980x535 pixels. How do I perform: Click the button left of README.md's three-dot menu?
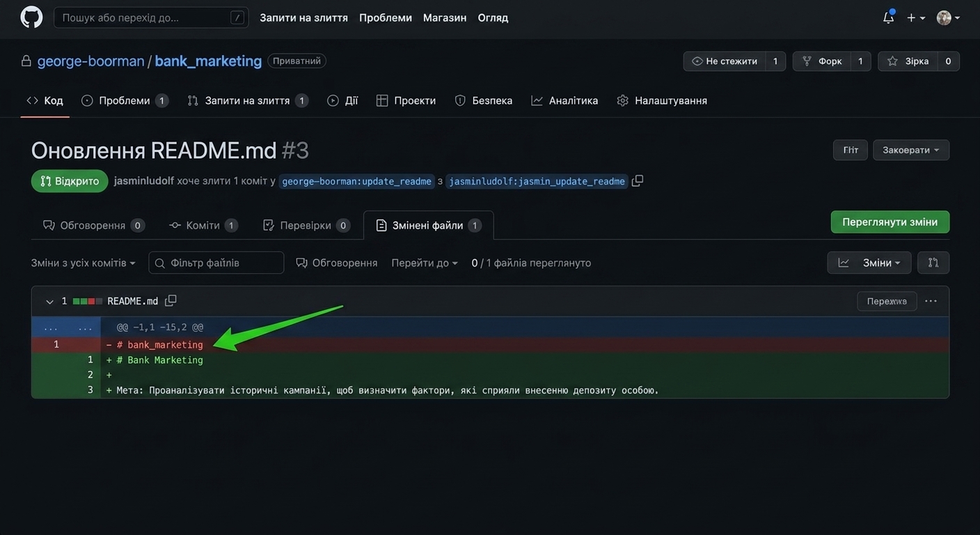point(887,301)
